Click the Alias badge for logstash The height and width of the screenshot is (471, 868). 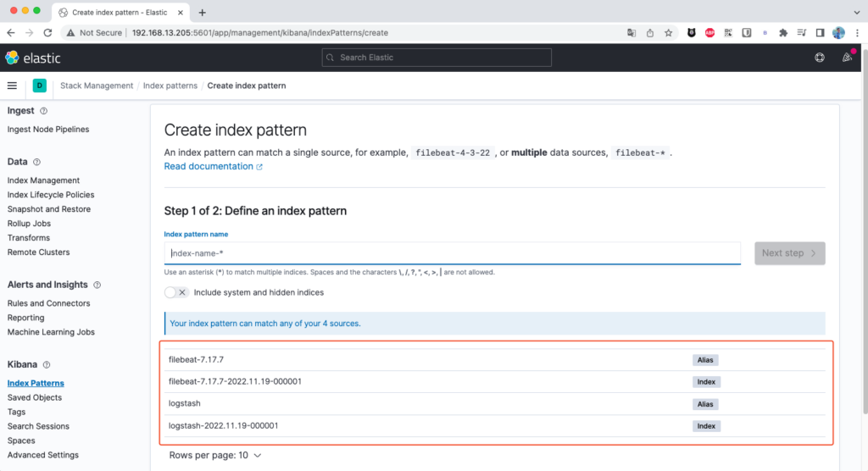pyautogui.click(x=705, y=404)
